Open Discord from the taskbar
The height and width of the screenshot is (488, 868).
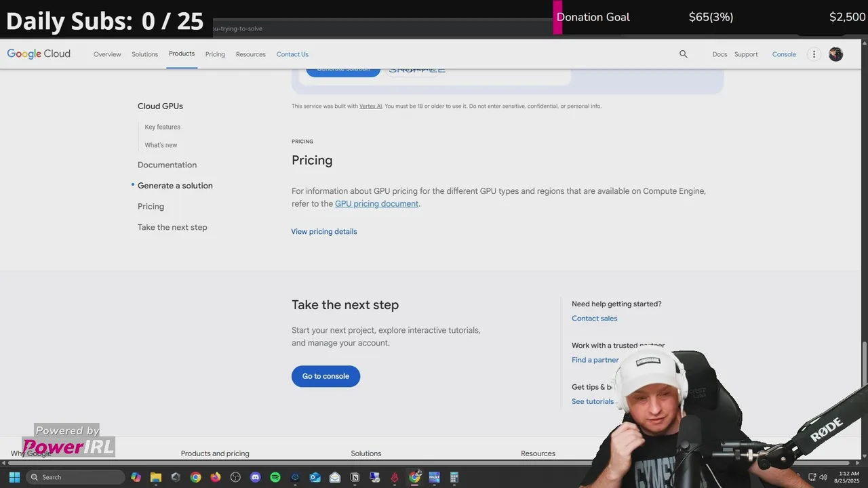pos(255,477)
